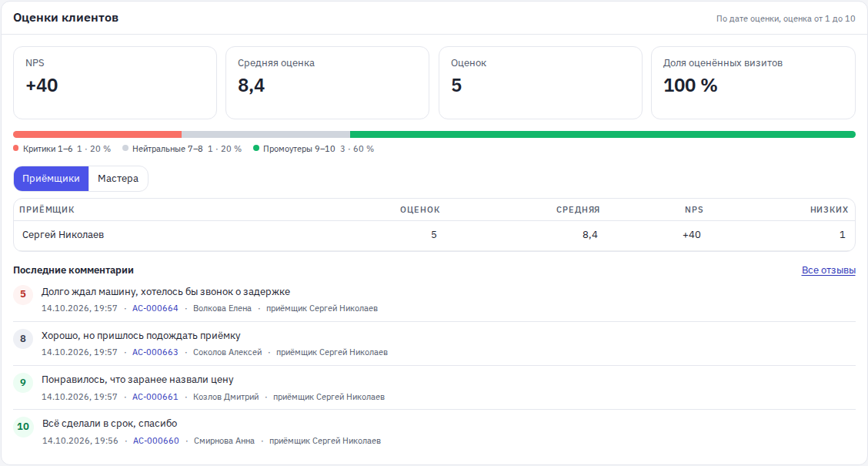Click the green promoters segment of the bar
Image resolution: width=868 pixels, height=466 pixels.
pyautogui.click(x=603, y=134)
